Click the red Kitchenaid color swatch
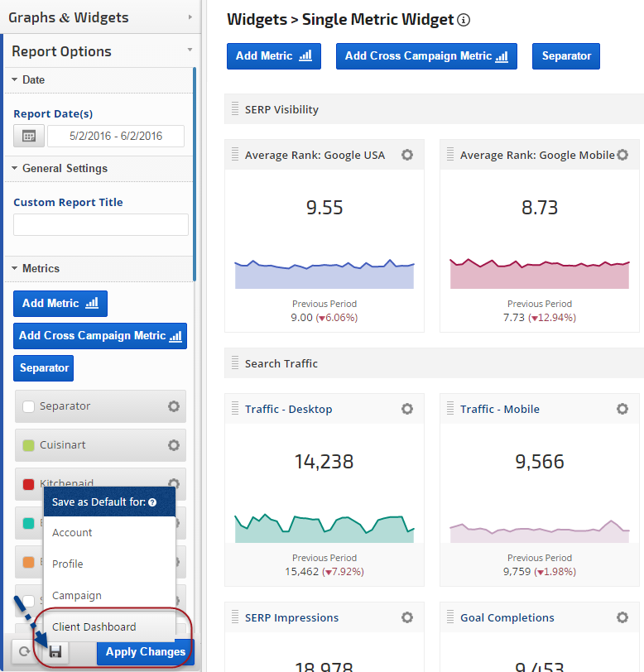 click(28, 483)
